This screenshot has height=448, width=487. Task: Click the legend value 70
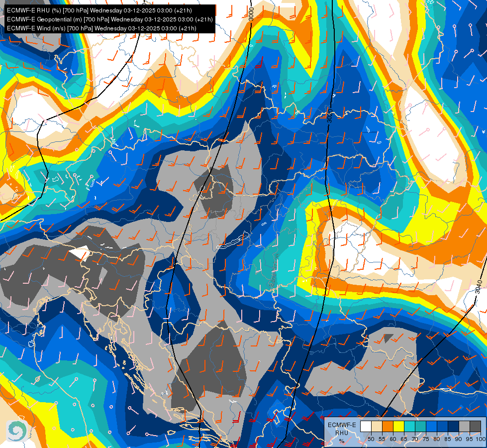tap(415, 439)
